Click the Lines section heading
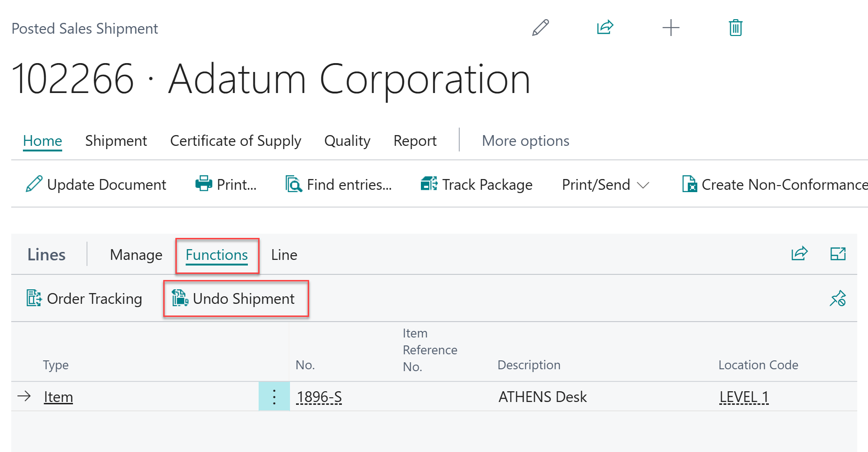Viewport: 868px width, 452px height. (46, 255)
